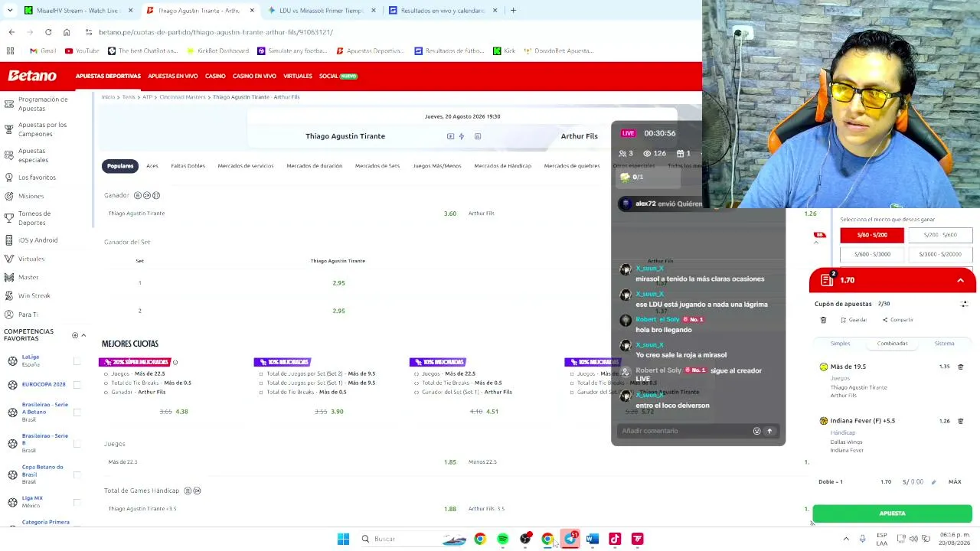
Task: Select the S/600 - S/3000 win amount
Action: pyautogui.click(x=872, y=254)
